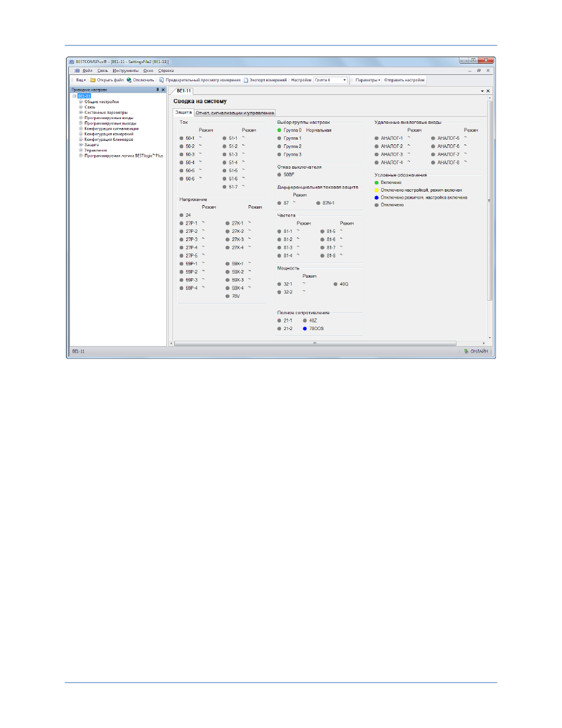Select Конфигурация измерений tree item

click(109, 134)
